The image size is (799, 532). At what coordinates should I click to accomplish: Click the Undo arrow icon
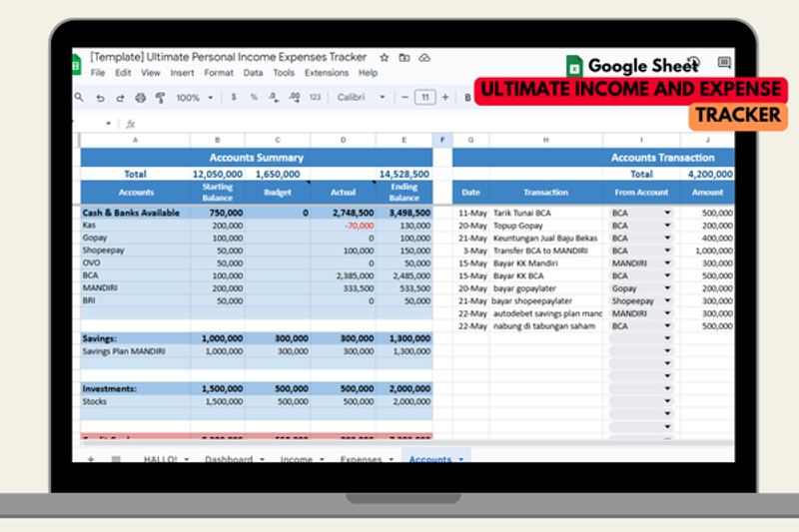[100, 98]
